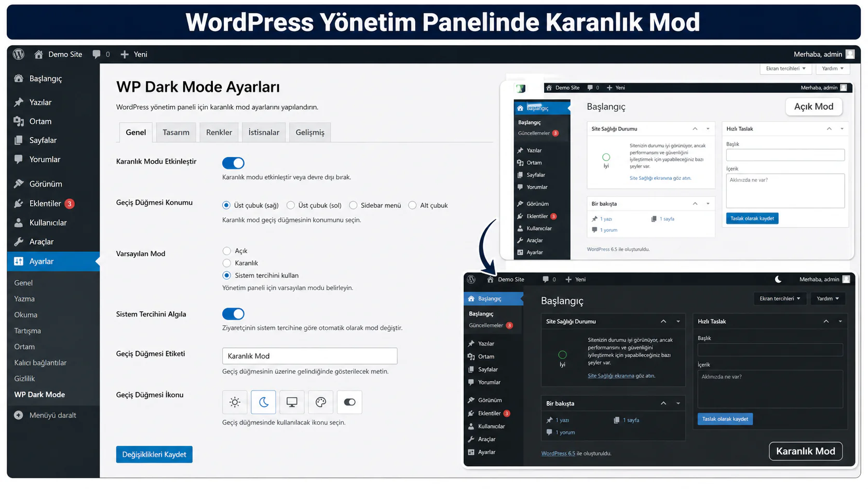Open Sayfalar in the main sidebar

(x=53, y=140)
